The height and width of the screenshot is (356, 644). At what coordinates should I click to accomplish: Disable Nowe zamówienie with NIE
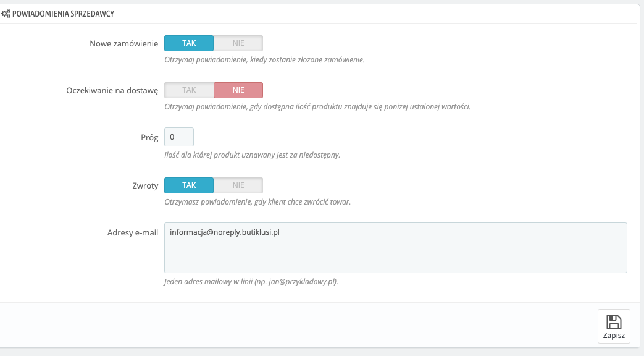tap(238, 43)
